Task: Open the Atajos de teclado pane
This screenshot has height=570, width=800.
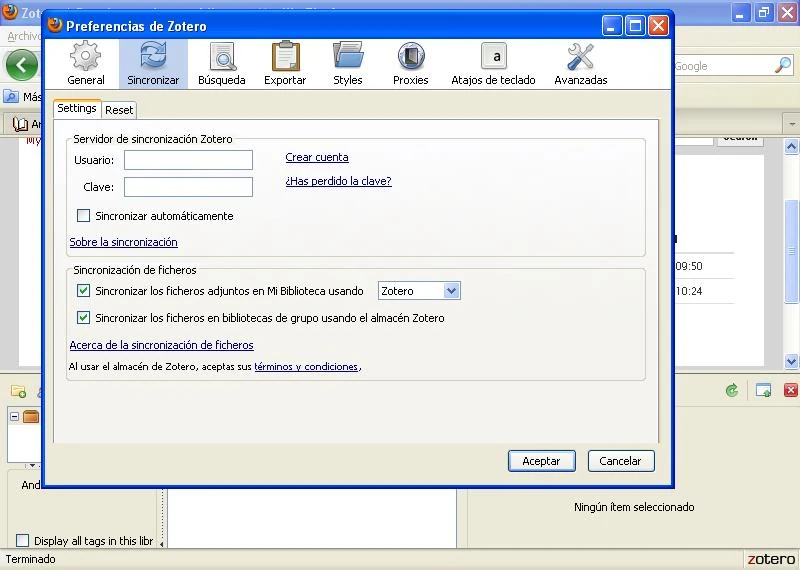Action: point(493,64)
